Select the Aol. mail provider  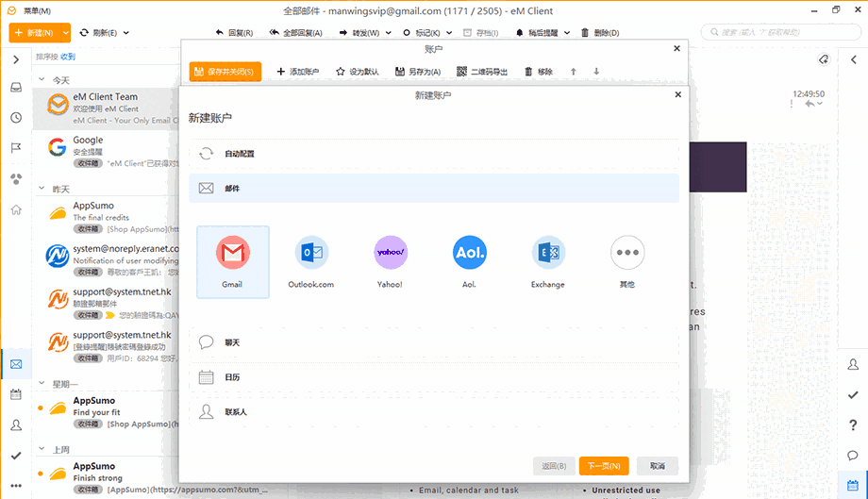click(470, 261)
